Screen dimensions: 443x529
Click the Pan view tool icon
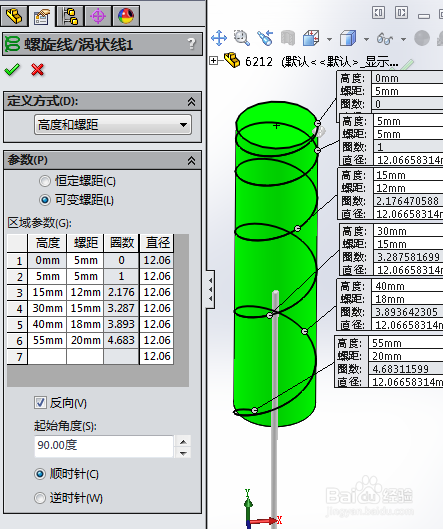click(219, 38)
